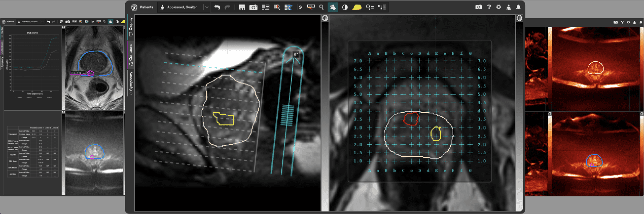The image size is (644, 214).
Task: Click the user account icon
Action: [508, 7]
